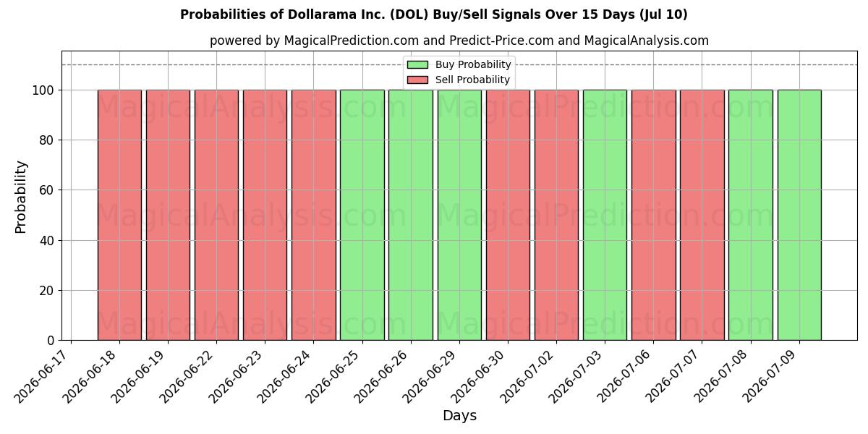Click the red bar for 2026-06-30
This screenshot has height=434, width=868.
coord(508,215)
